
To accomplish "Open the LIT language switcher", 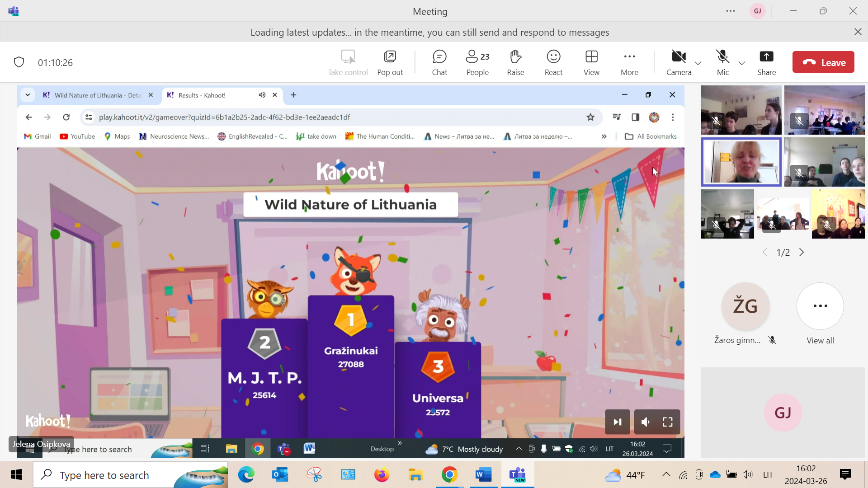I will pyautogui.click(x=768, y=475).
